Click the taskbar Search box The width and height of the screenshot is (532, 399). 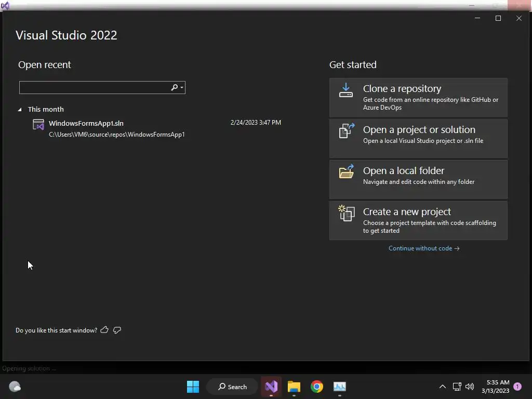click(x=232, y=387)
